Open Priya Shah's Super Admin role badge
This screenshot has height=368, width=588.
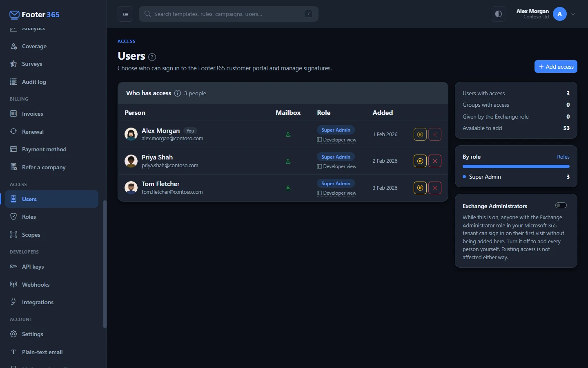pyautogui.click(x=336, y=157)
